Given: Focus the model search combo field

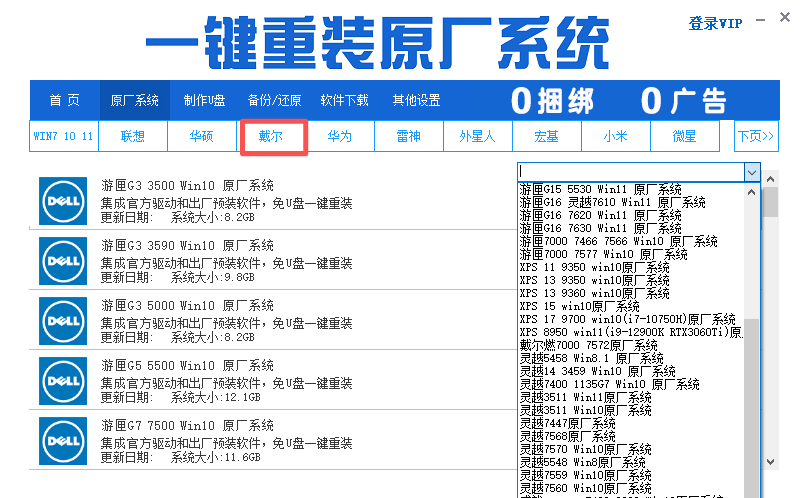Looking at the screenshot, I should (x=631, y=172).
